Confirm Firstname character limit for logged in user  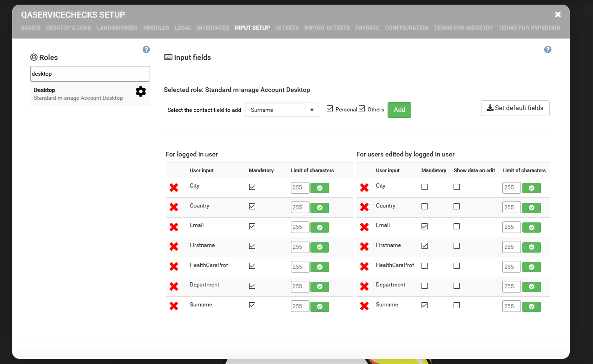coord(320,247)
